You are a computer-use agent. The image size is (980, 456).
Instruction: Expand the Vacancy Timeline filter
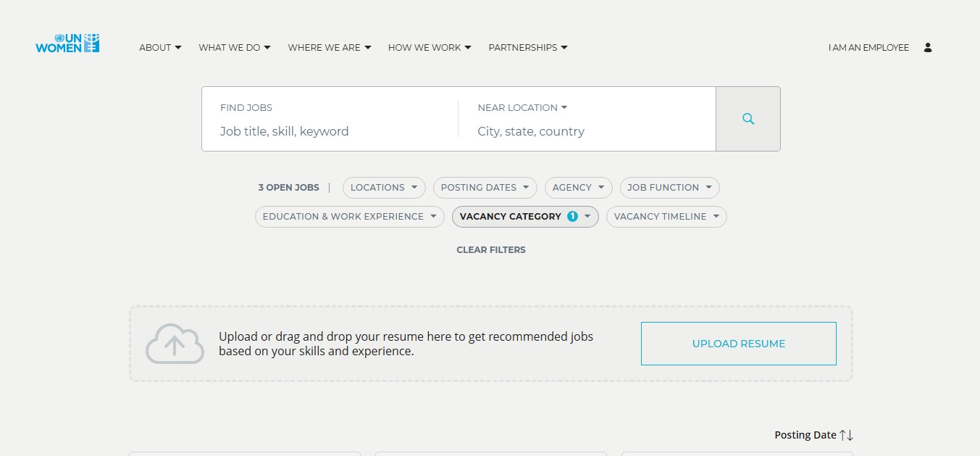[666, 217]
